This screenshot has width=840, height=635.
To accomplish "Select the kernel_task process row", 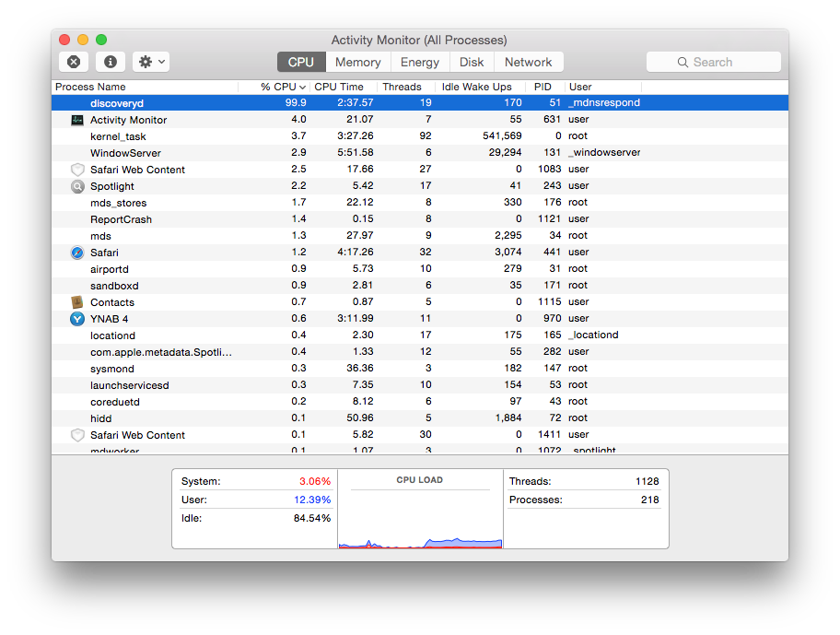I will coord(420,136).
